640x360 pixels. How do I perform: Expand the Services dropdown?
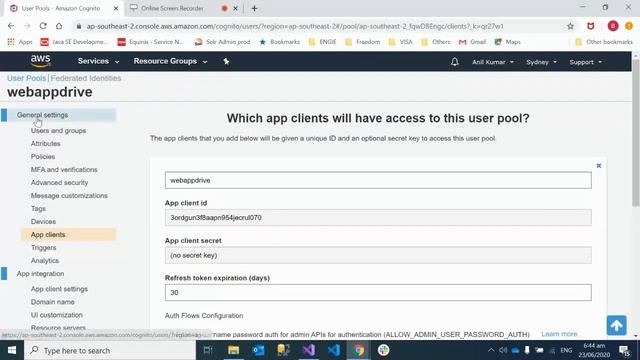[98, 61]
